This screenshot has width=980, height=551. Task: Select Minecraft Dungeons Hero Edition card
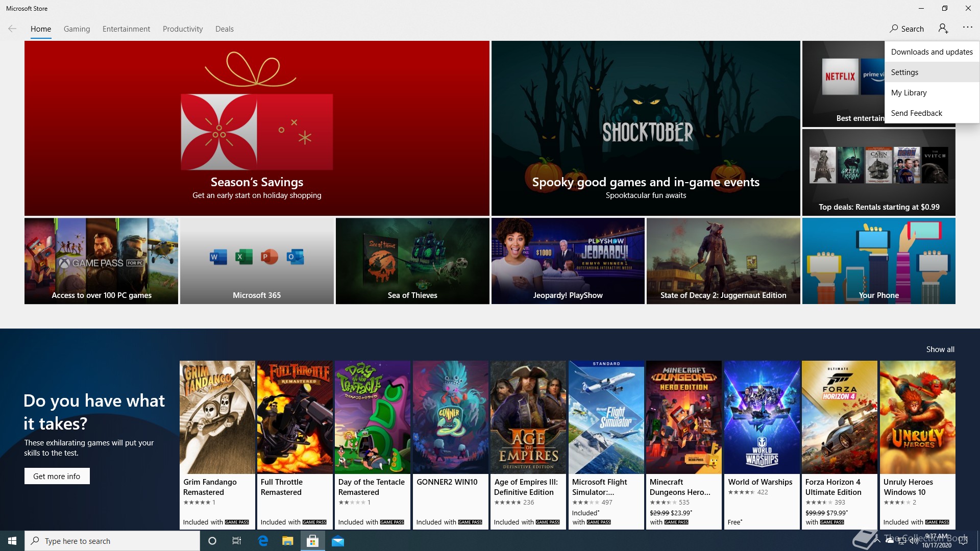click(684, 445)
